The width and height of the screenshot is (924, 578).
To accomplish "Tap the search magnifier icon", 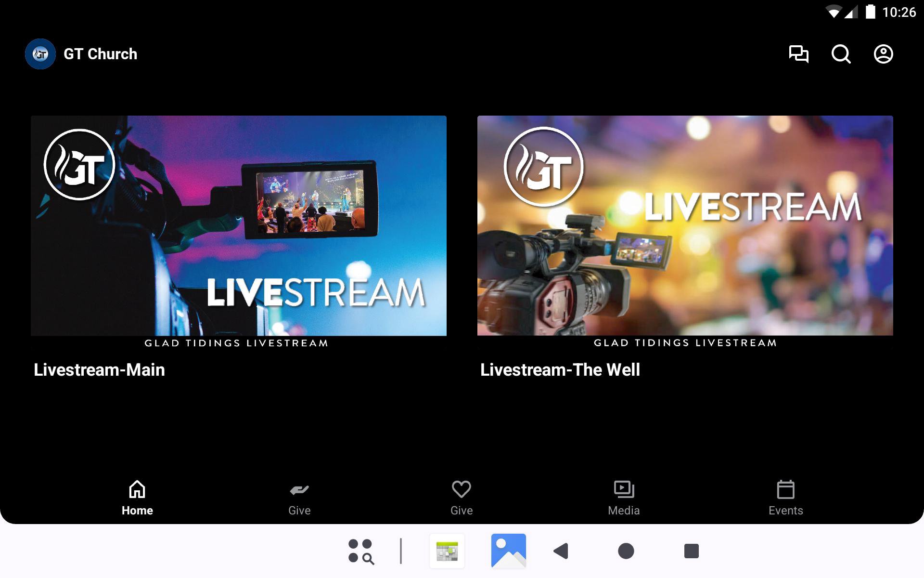I will [841, 54].
